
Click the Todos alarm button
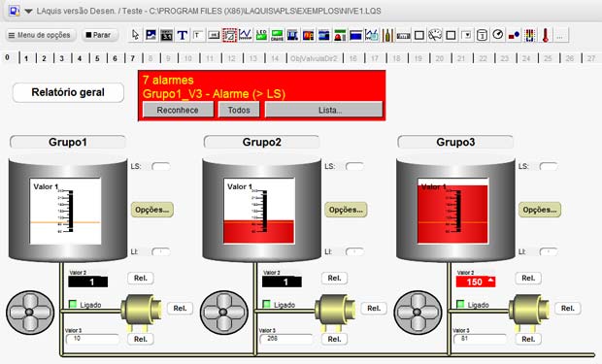(239, 110)
